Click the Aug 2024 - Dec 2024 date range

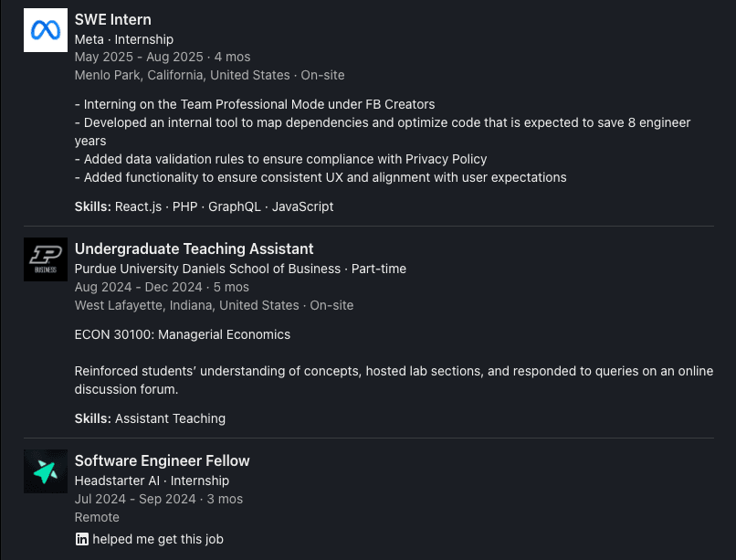point(138,287)
